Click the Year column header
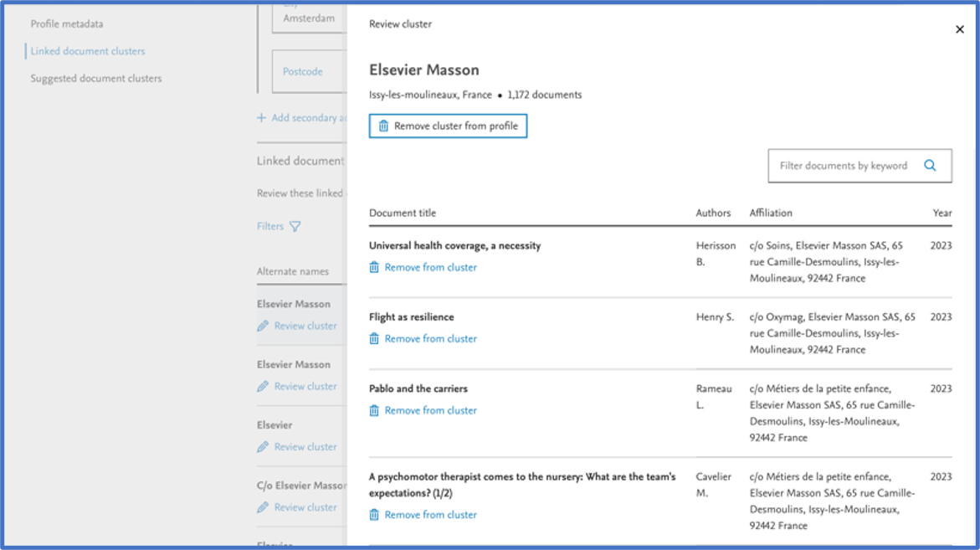The width and height of the screenshot is (980, 550). tap(942, 213)
